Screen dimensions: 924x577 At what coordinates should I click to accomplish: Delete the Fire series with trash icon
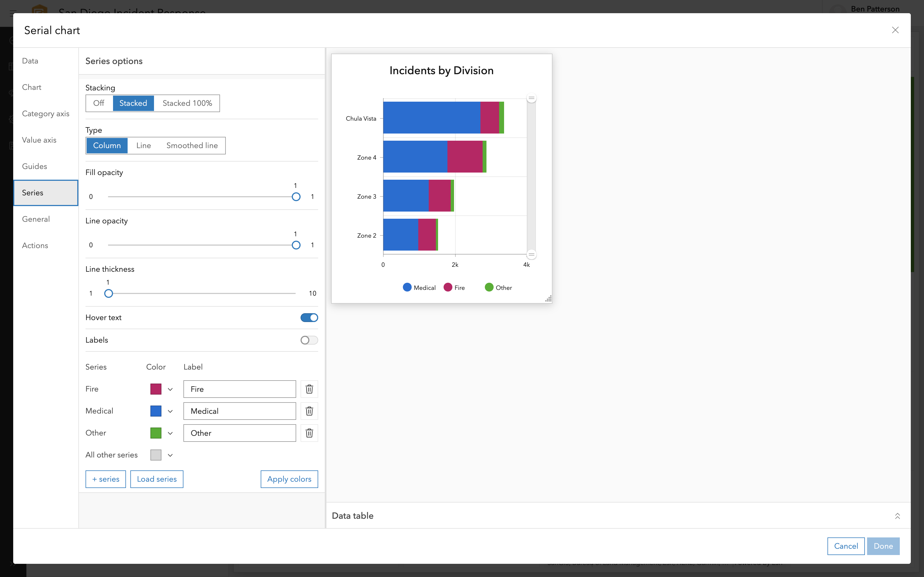(x=309, y=389)
